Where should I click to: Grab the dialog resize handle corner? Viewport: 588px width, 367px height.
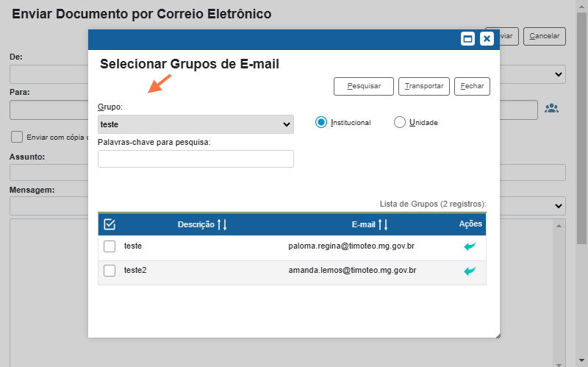click(498, 335)
